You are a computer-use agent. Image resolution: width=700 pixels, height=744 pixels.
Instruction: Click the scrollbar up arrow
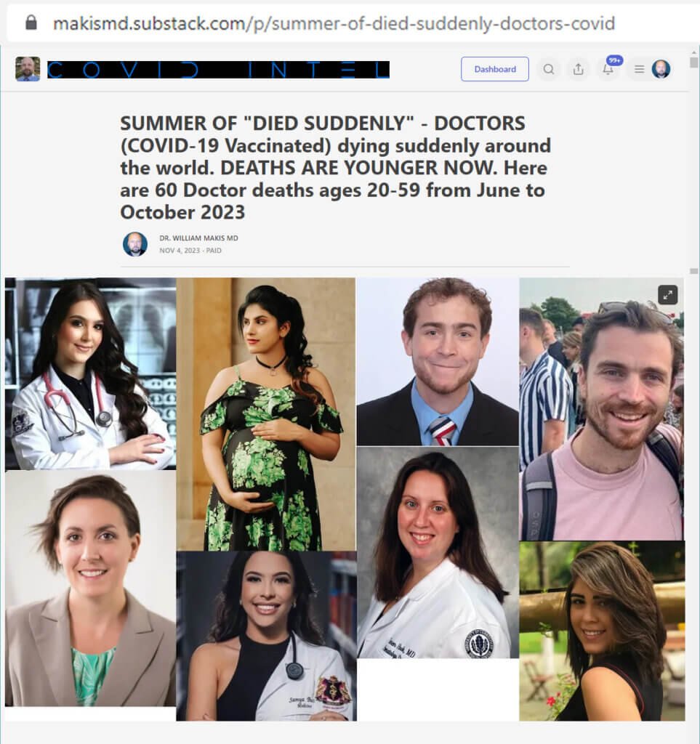pos(694,52)
